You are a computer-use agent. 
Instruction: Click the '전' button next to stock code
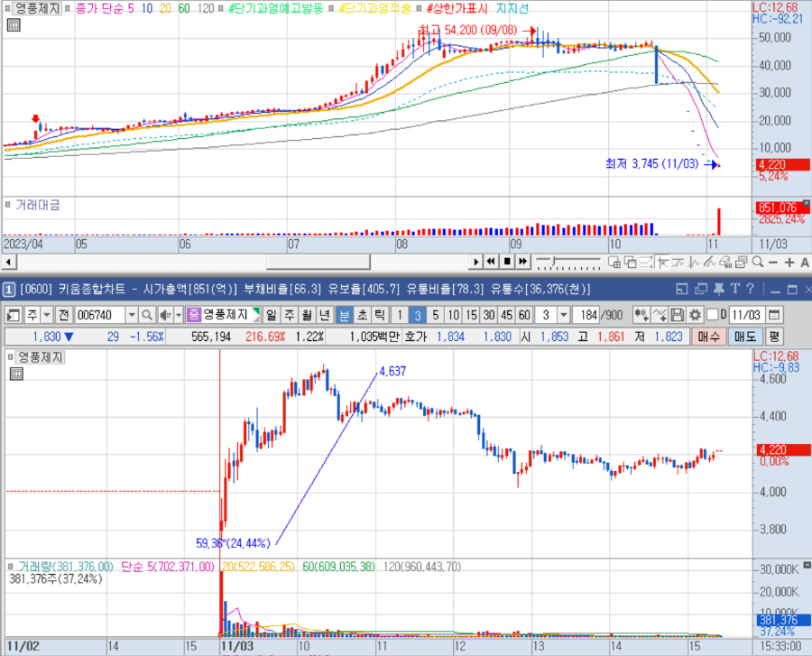(x=64, y=315)
